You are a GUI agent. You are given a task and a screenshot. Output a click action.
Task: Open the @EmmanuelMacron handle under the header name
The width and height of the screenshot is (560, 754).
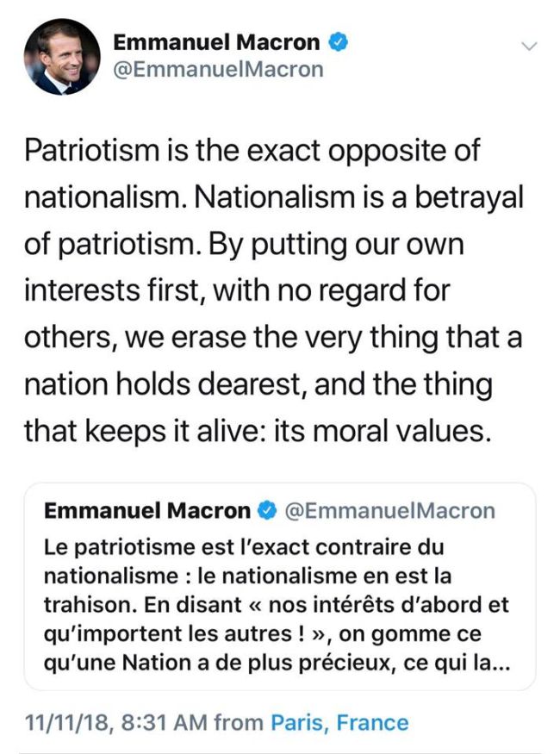pos(219,69)
